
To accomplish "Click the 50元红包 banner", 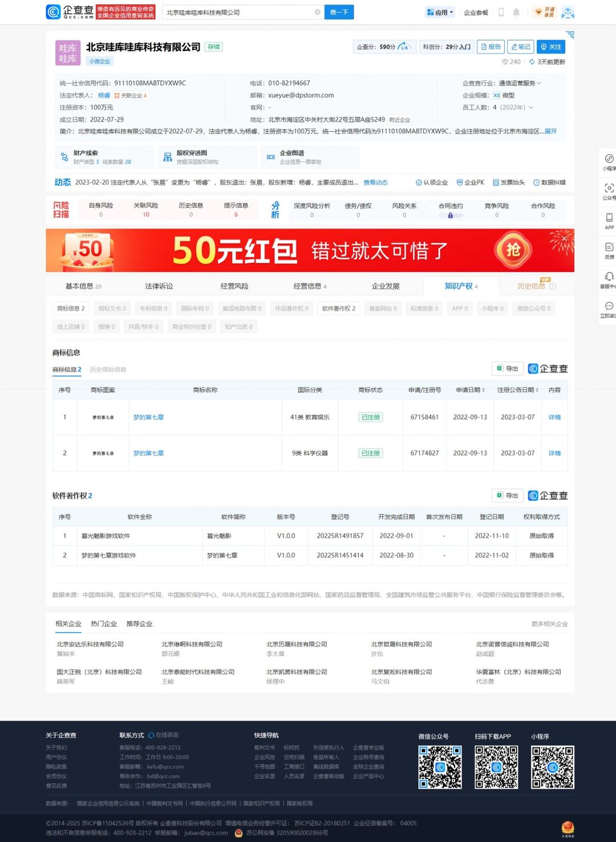I will click(x=310, y=250).
